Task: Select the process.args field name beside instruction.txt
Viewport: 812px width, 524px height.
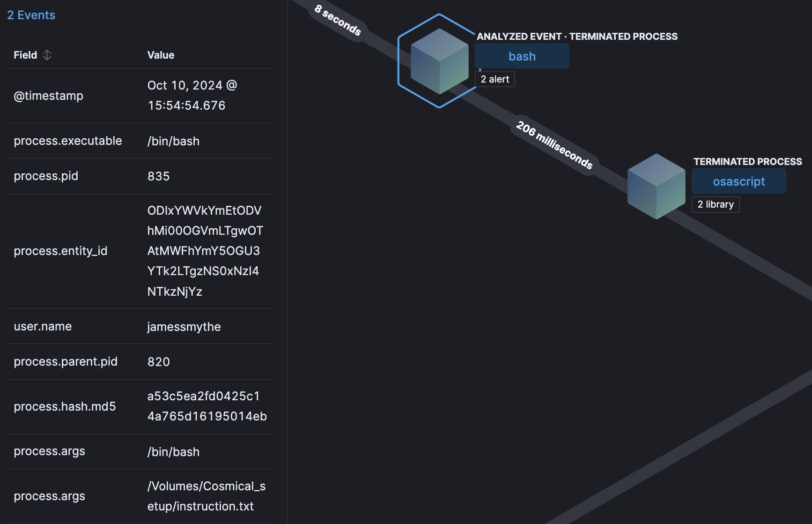Action: click(49, 496)
